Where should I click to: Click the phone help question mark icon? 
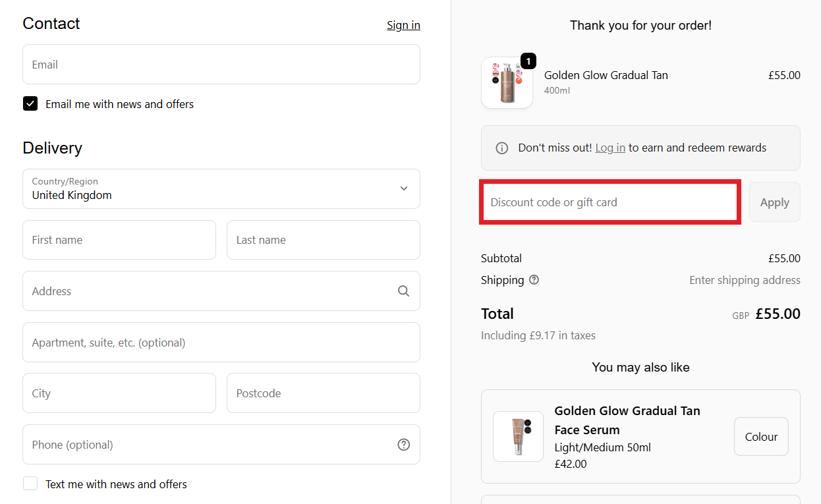pos(404,445)
